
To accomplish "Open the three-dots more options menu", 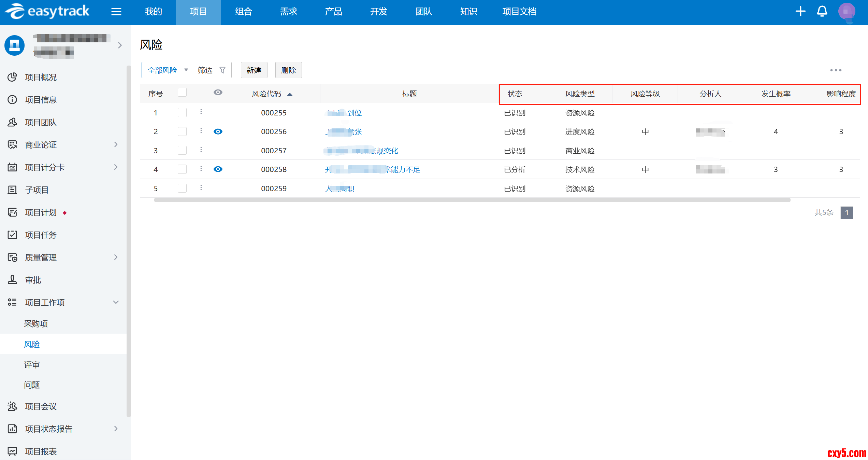I will click(836, 70).
